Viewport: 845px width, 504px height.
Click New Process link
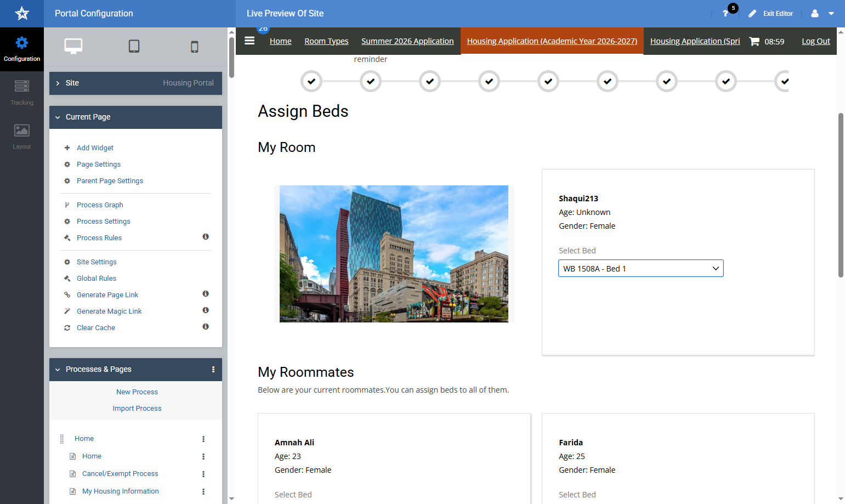click(137, 392)
